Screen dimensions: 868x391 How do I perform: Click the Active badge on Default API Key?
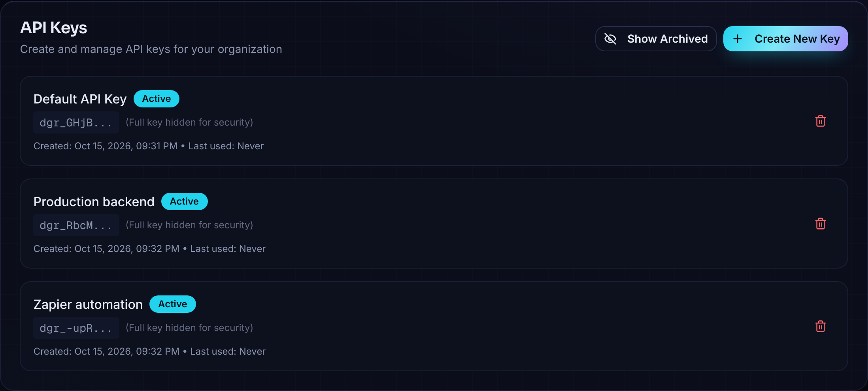click(157, 99)
